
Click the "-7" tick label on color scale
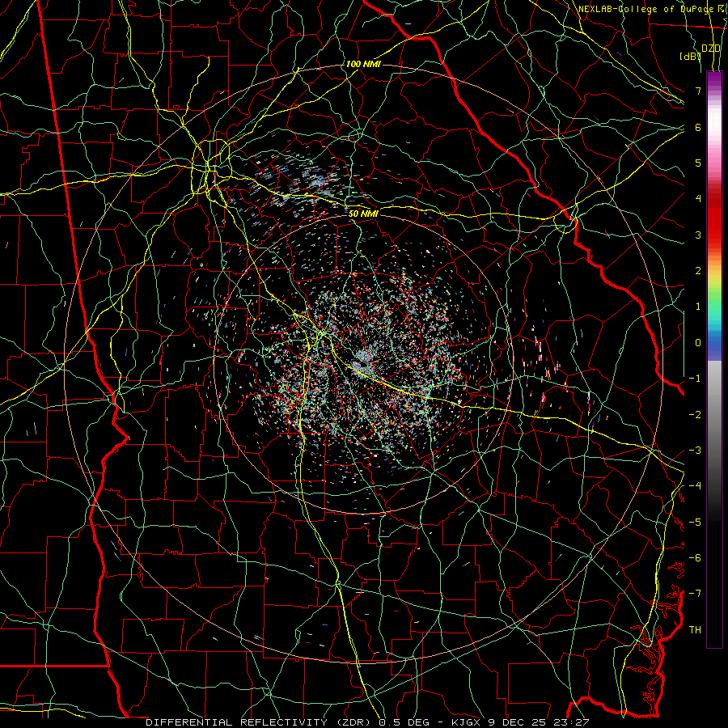point(695,594)
